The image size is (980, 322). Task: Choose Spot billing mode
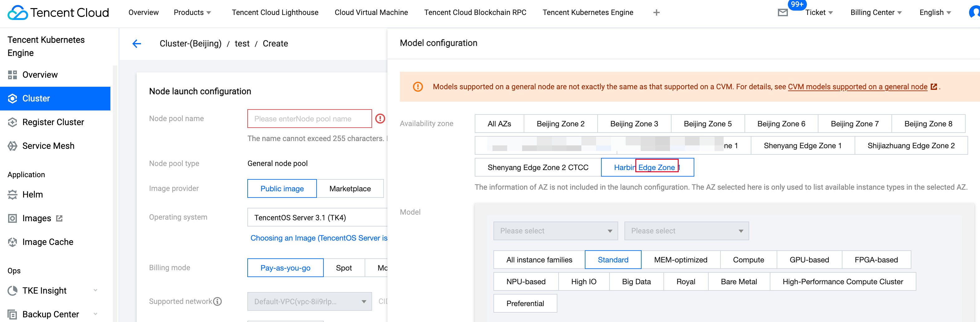[343, 268]
